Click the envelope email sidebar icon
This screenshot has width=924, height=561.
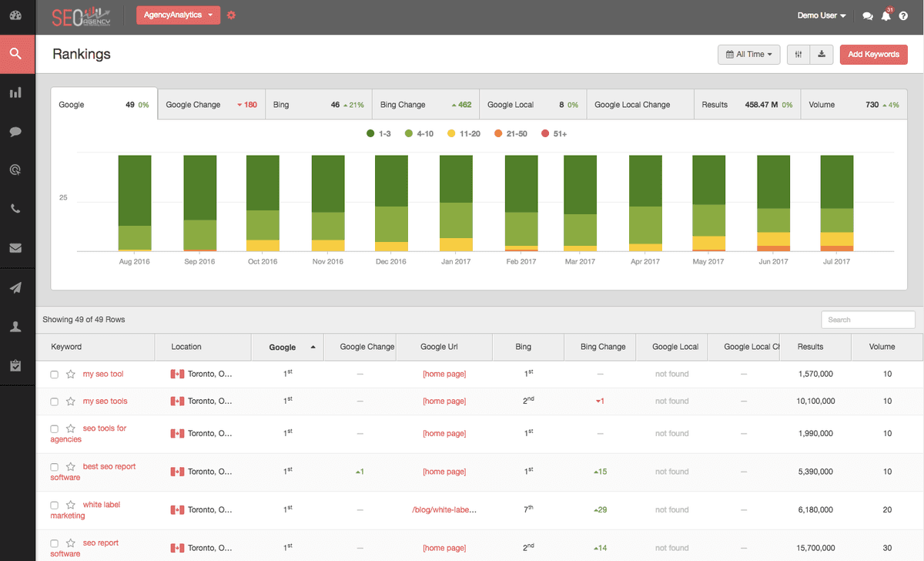tap(16, 248)
